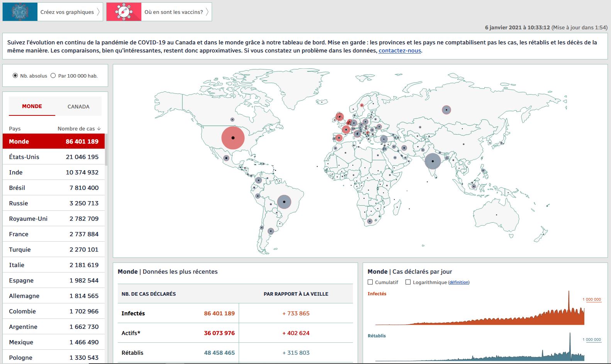This screenshot has width=611, height=364.
Task: Click the Turkey bubble on the map
Action: coord(384,139)
